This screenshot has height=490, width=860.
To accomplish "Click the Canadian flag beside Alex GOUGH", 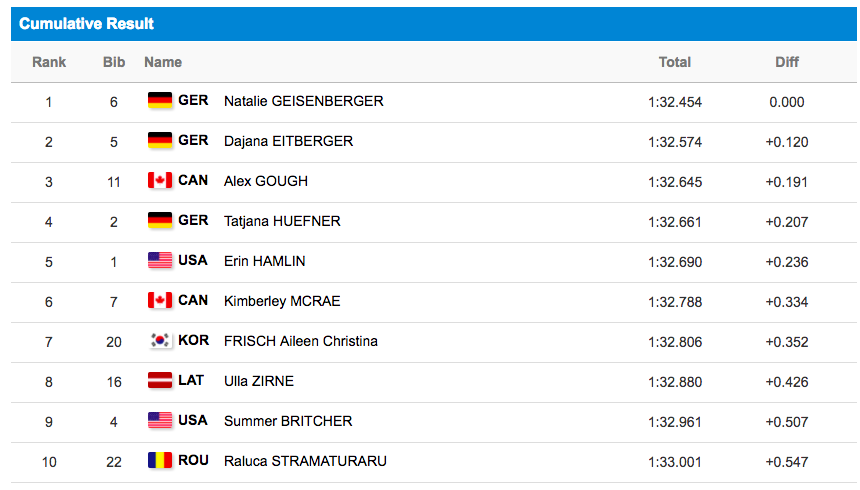I will click(x=160, y=181).
